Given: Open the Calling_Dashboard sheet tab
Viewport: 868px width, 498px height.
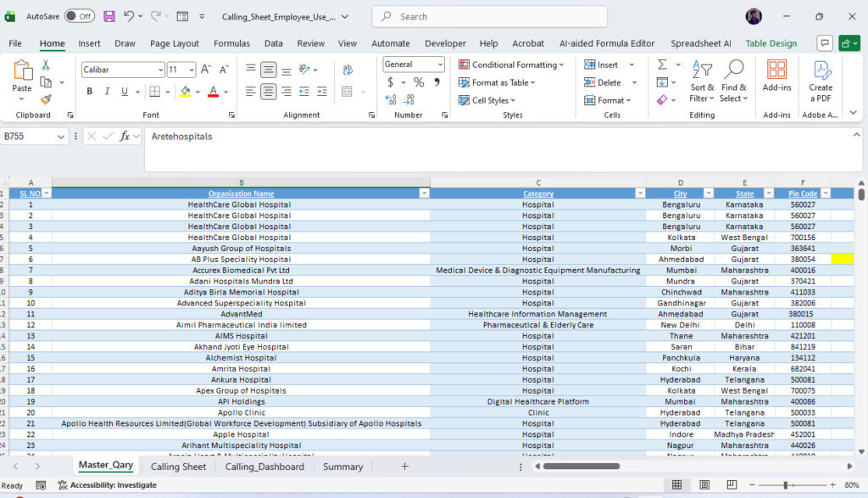Looking at the screenshot, I should pyautogui.click(x=264, y=467).
